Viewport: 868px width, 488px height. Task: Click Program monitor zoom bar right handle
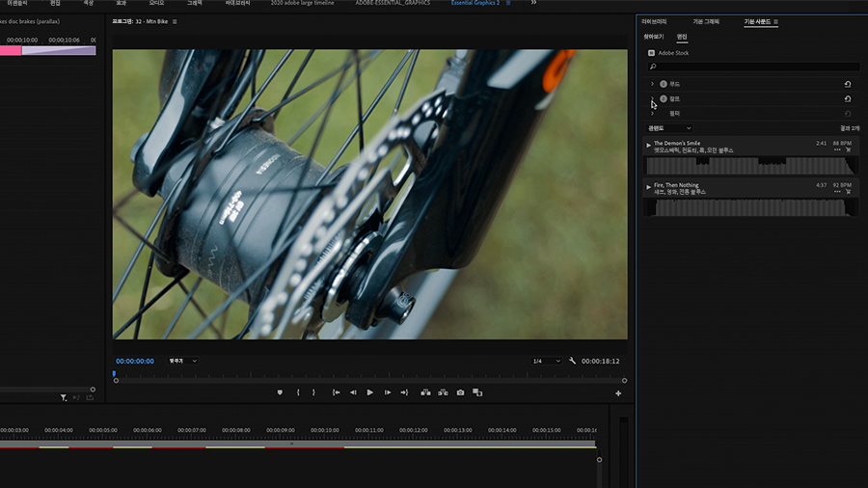(624, 381)
